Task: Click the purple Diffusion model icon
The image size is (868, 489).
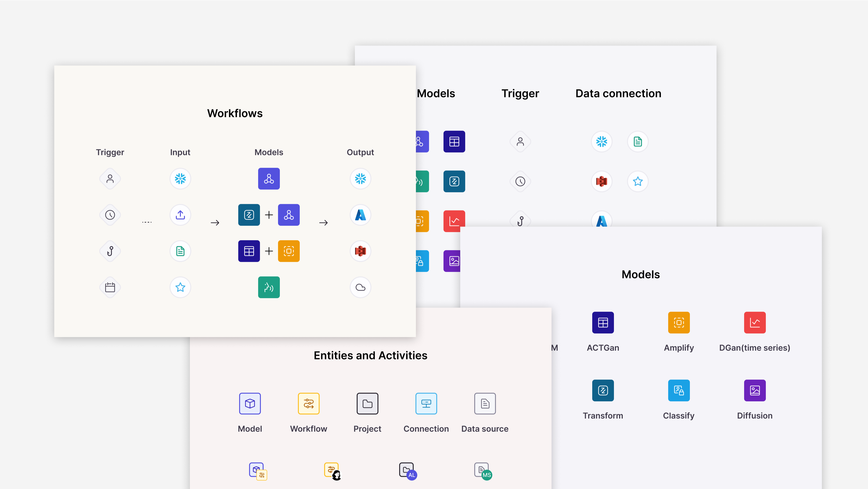Action: click(755, 390)
